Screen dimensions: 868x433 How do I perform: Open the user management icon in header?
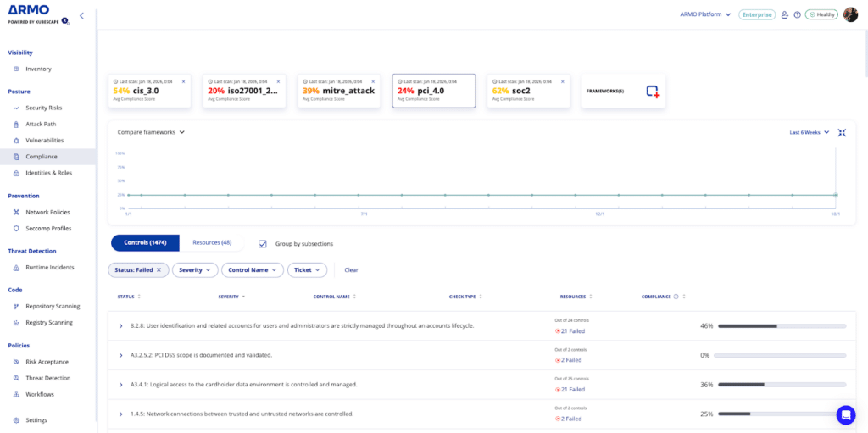(784, 14)
